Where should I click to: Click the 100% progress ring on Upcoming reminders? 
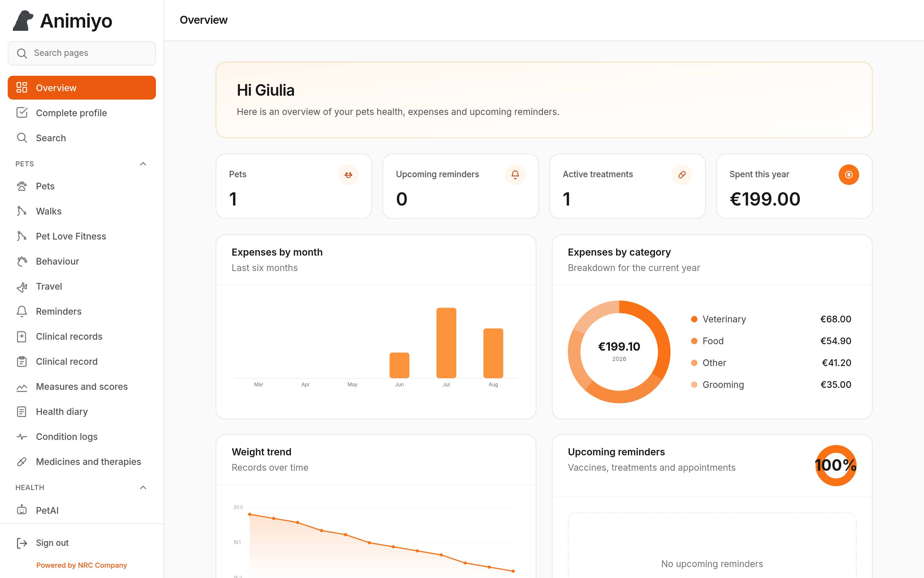point(836,465)
